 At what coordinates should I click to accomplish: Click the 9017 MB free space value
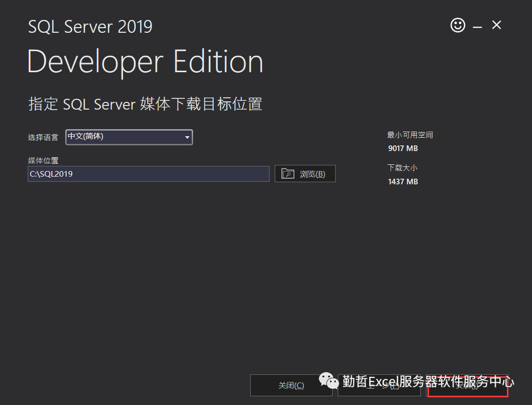pos(403,148)
